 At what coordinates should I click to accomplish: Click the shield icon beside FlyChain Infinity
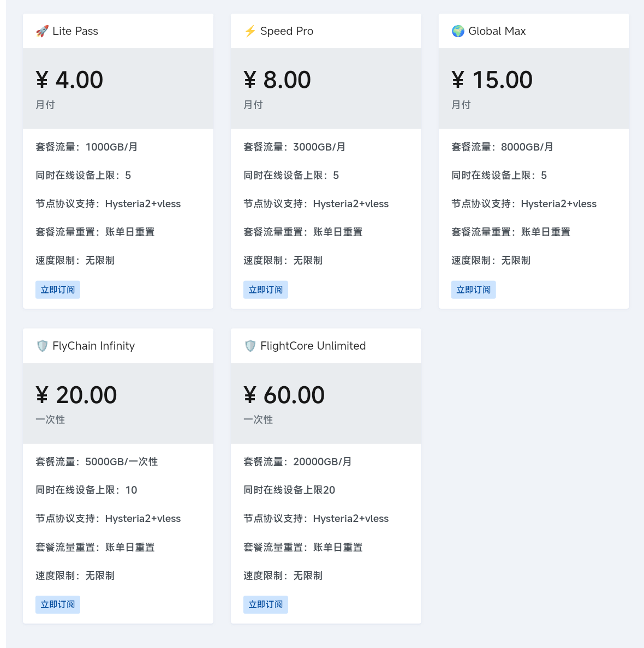[x=42, y=346]
